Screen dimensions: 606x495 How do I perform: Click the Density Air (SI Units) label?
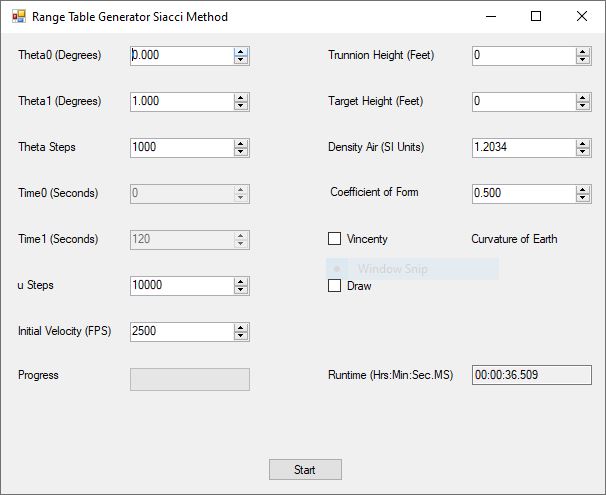tap(376, 147)
